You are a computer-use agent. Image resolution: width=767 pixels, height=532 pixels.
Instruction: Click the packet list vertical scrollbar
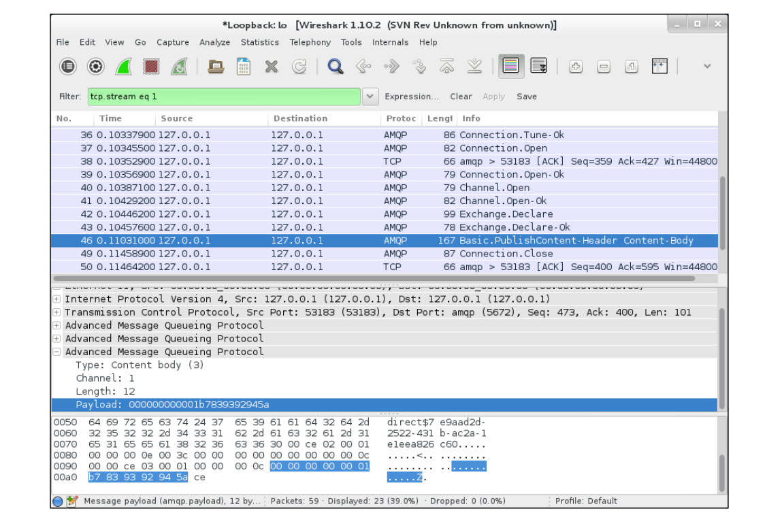tap(723, 213)
